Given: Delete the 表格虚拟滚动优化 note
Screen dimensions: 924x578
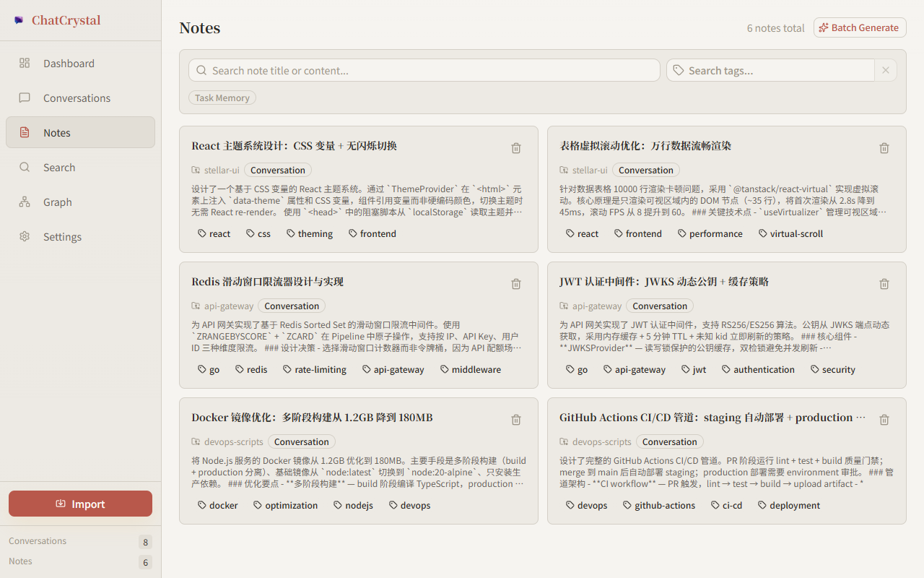Looking at the screenshot, I should point(884,148).
